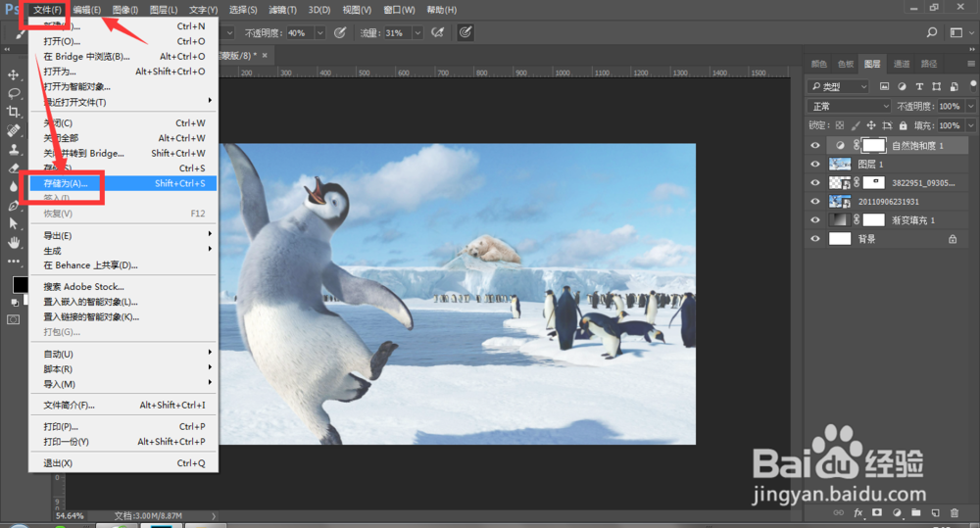Viewport: 980px width, 528px height.
Task: Create new fill or adjustment layer icon
Action: pos(897,512)
